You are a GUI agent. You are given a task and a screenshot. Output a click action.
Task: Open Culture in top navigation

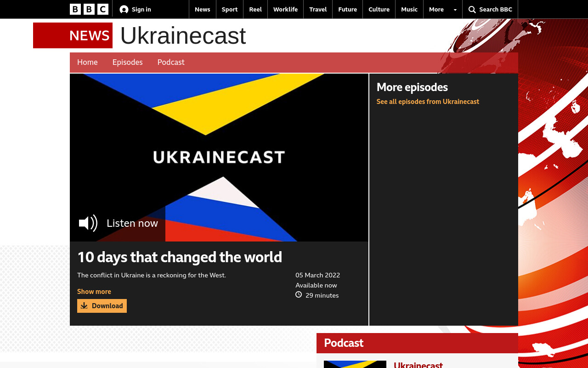click(x=379, y=10)
